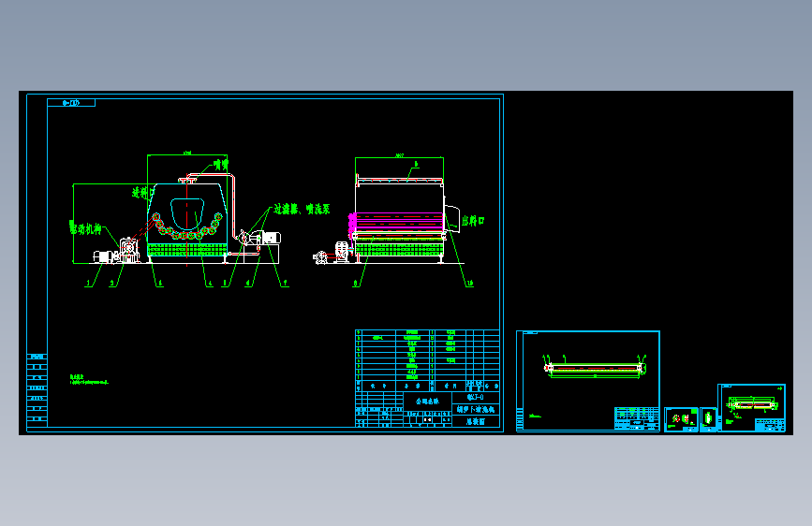Select the technical notes text block

(x=89, y=379)
